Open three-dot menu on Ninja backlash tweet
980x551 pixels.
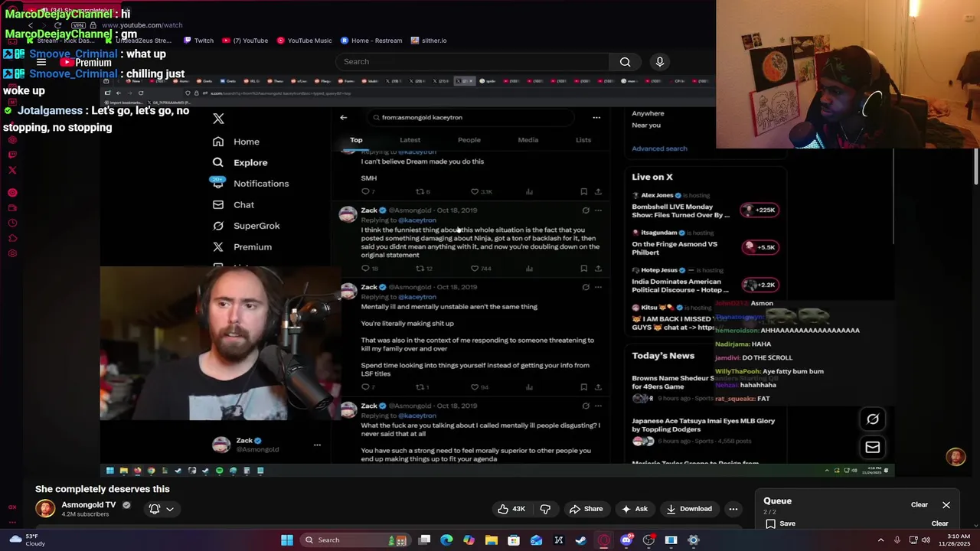(598, 210)
